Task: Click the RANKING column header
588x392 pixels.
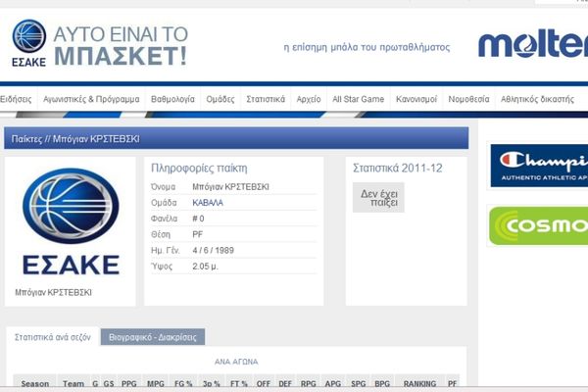Action: click(x=419, y=383)
